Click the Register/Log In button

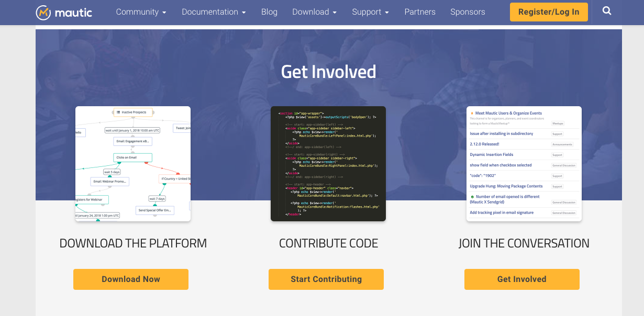tap(549, 12)
